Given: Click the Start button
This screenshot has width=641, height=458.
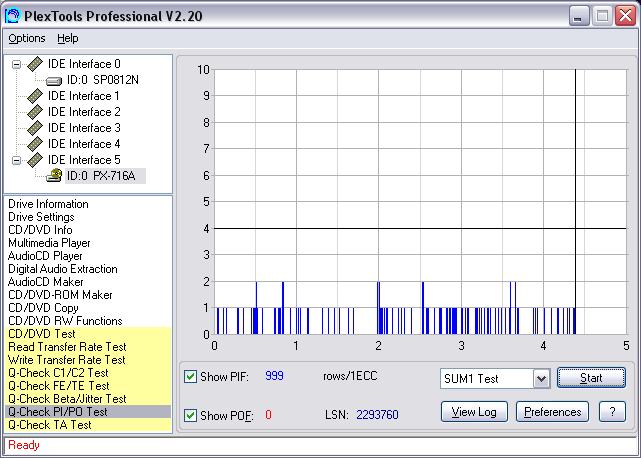Looking at the screenshot, I should [591, 378].
